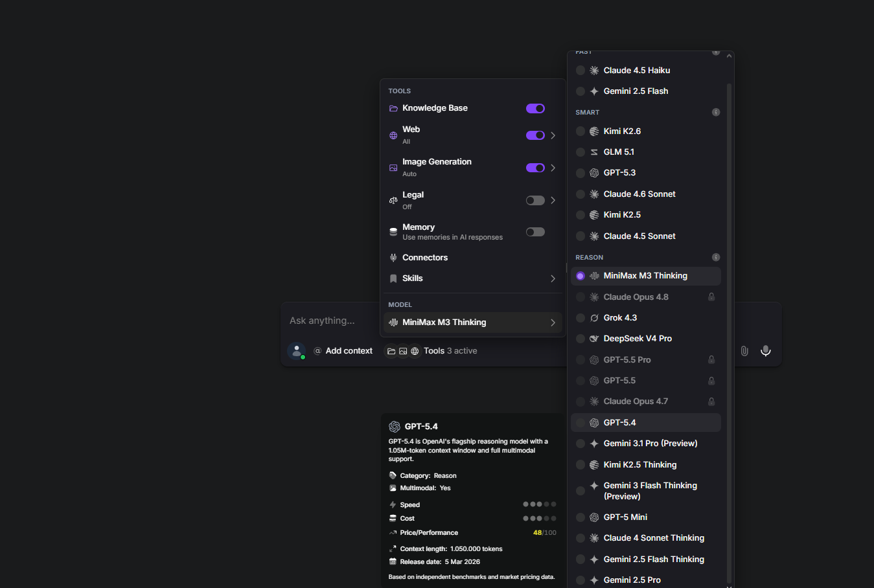Choose GPT-5.4 from the model list
Viewport: 874px width, 588px height.
646,423
